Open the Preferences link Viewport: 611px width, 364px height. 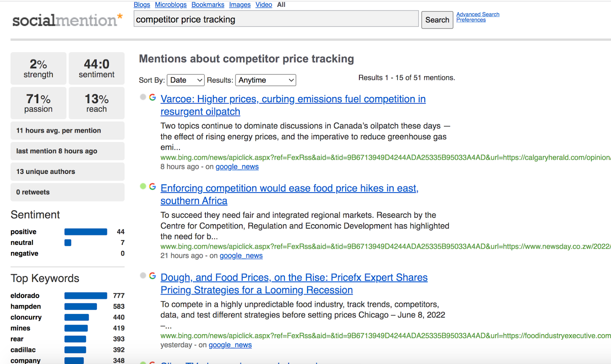pos(471,20)
